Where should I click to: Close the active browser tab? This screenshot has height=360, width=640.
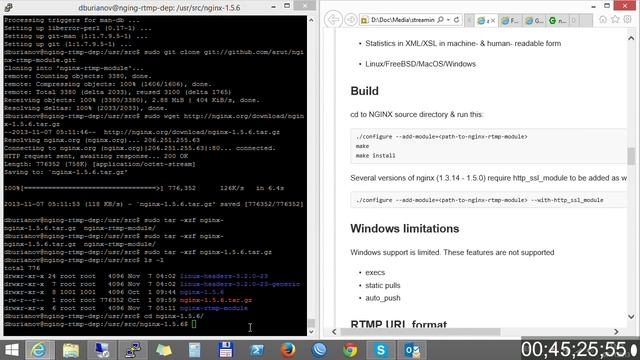click(x=493, y=20)
